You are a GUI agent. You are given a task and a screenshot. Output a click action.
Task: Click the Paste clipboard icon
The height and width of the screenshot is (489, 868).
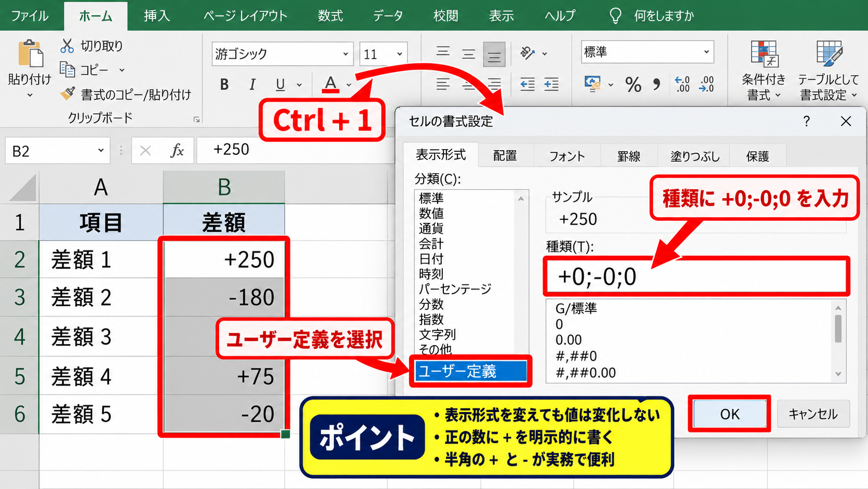[30, 54]
